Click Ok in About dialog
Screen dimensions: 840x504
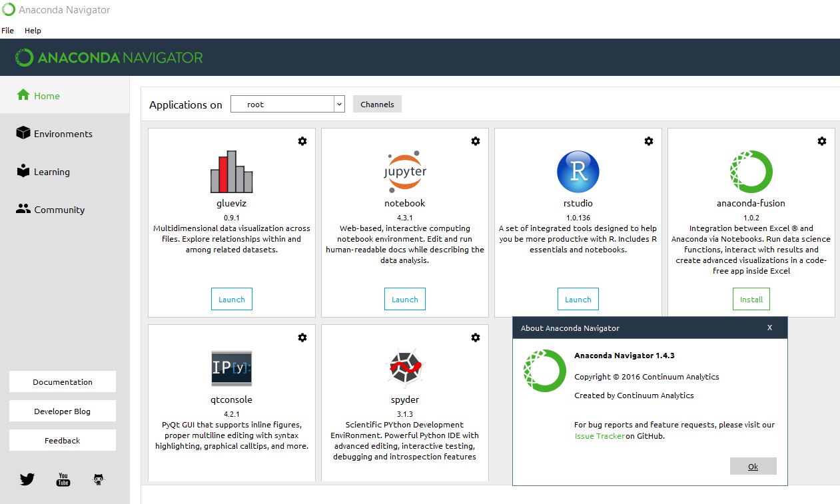click(753, 466)
